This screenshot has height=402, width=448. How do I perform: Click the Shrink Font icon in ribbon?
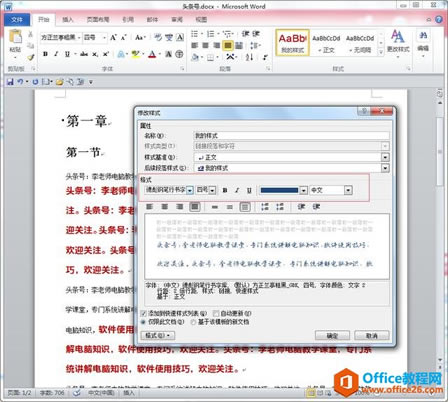(123, 37)
